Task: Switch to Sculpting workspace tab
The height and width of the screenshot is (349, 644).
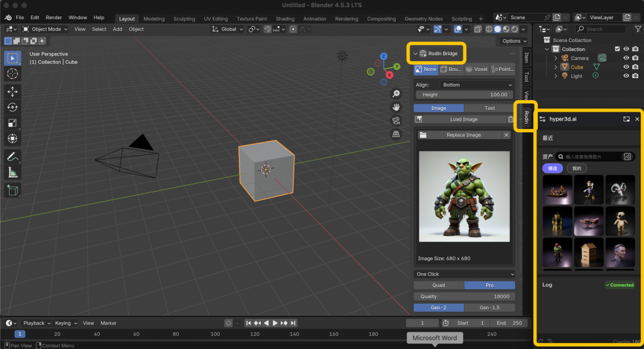Action: click(184, 19)
